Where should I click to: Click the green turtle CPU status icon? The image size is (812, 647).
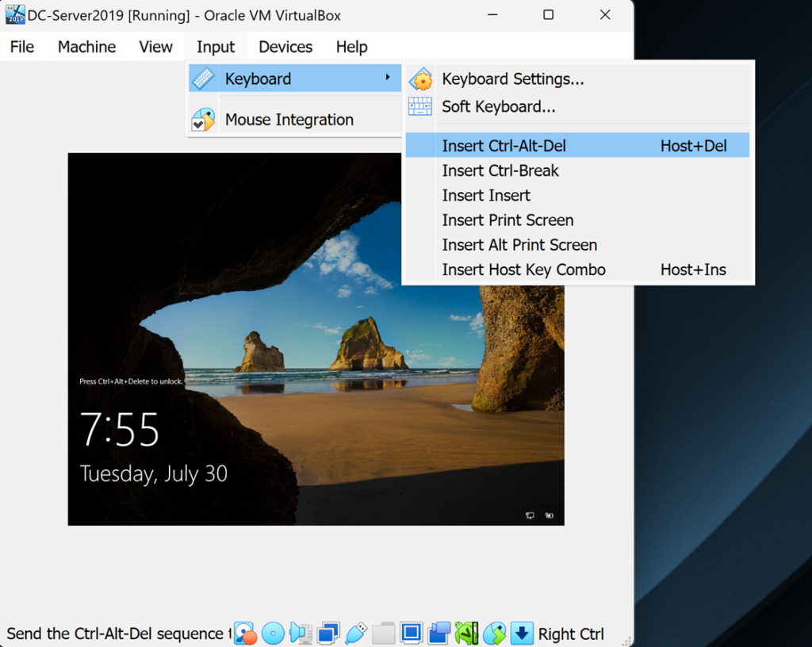pyautogui.click(x=466, y=633)
